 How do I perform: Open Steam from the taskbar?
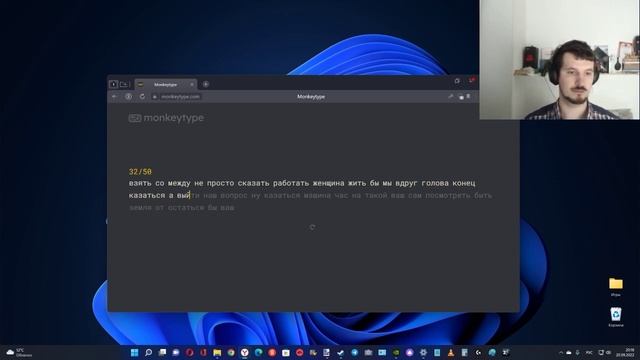coord(340,352)
